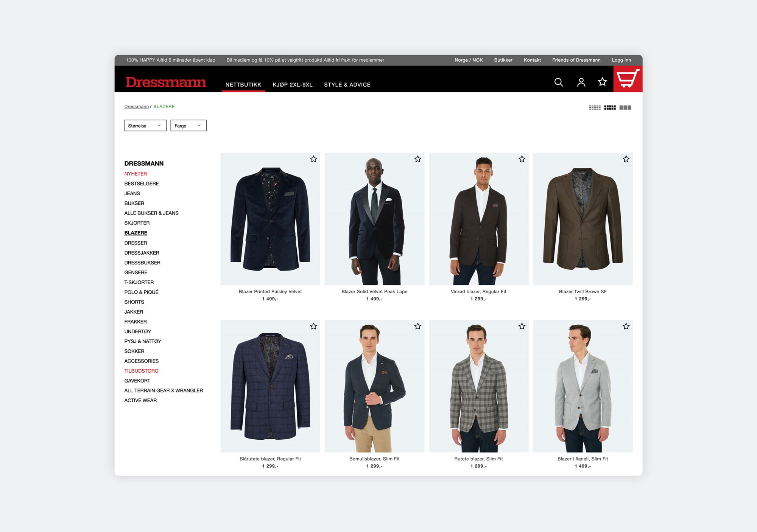Open the NETTBUTIKK tab
Viewport: 757px width, 532px height.
pyautogui.click(x=243, y=85)
